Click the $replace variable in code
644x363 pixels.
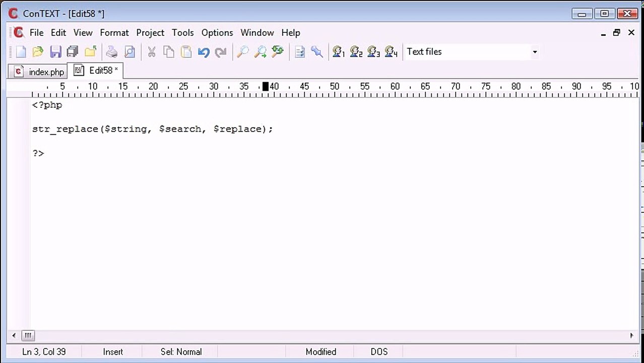click(x=237, y=129)
